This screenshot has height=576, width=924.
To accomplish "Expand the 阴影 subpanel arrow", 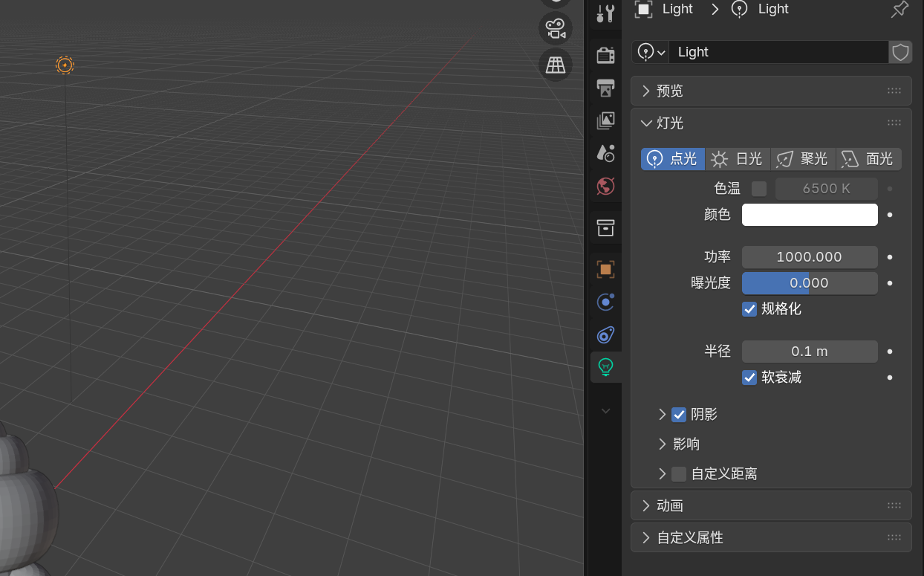I will pyautogui.click(x=662, y=415).
